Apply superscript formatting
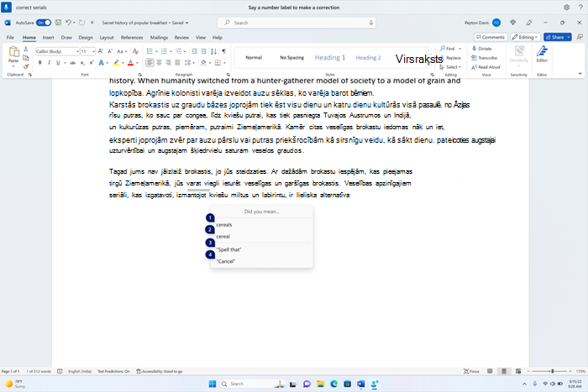Screen dimensions: 588x392 [x=91, y=63]
